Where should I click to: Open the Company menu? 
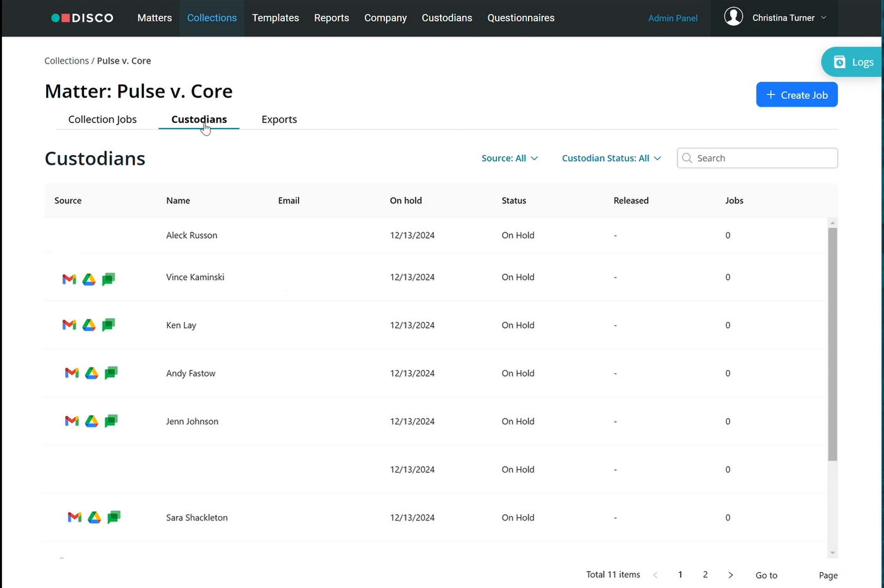tap(385, 18)
